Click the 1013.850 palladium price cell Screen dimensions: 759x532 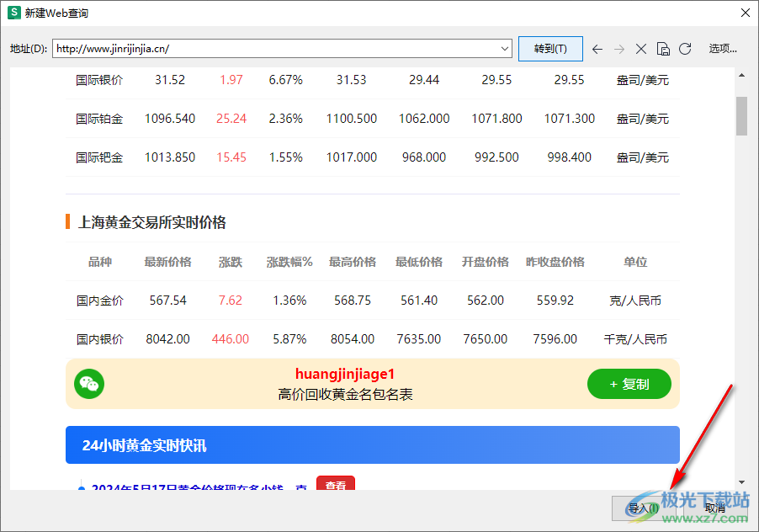(x=169, y=157)
